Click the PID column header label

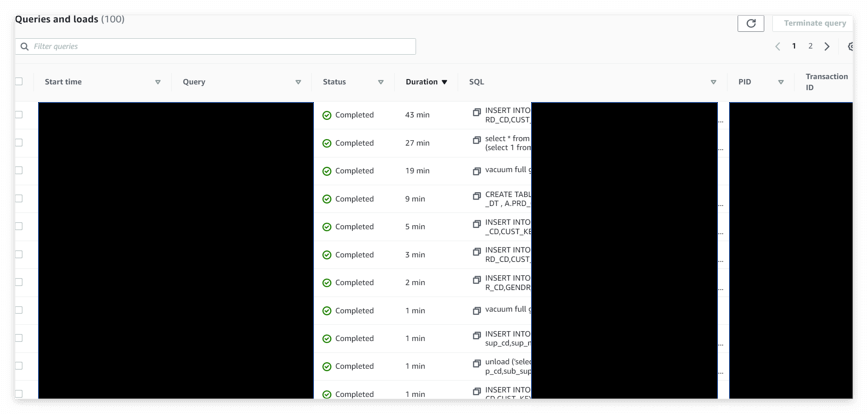(745, 82)
